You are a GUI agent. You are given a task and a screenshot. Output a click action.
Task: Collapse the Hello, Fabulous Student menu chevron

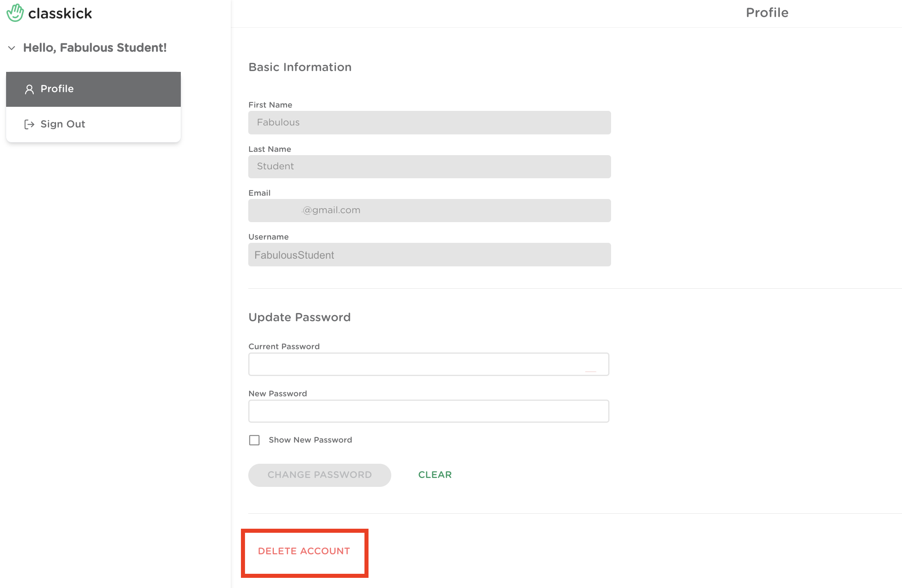coord(12,48)
